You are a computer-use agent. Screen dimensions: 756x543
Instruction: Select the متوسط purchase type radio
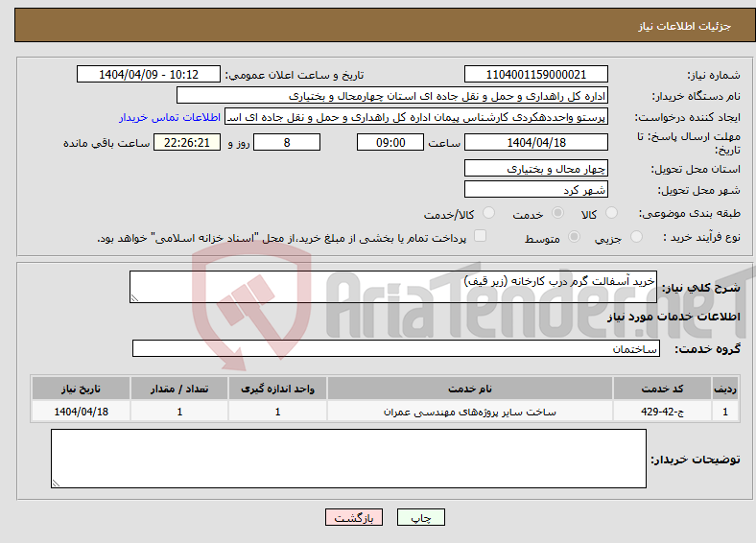pyautogui.click(x=574, y=236)
